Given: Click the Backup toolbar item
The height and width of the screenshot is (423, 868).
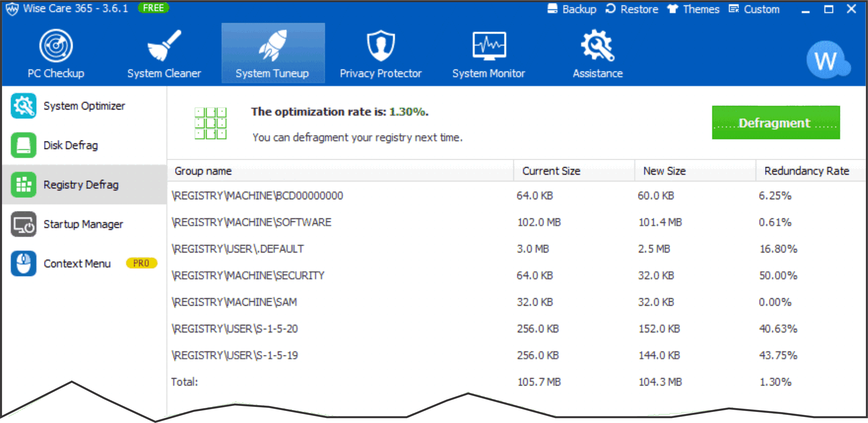Looking at the screenshot, I should pos(571,9).
